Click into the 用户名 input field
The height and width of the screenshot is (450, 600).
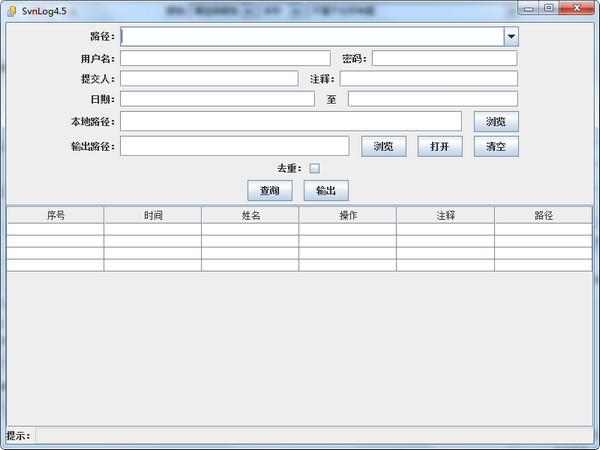click(x=225, y=59)
